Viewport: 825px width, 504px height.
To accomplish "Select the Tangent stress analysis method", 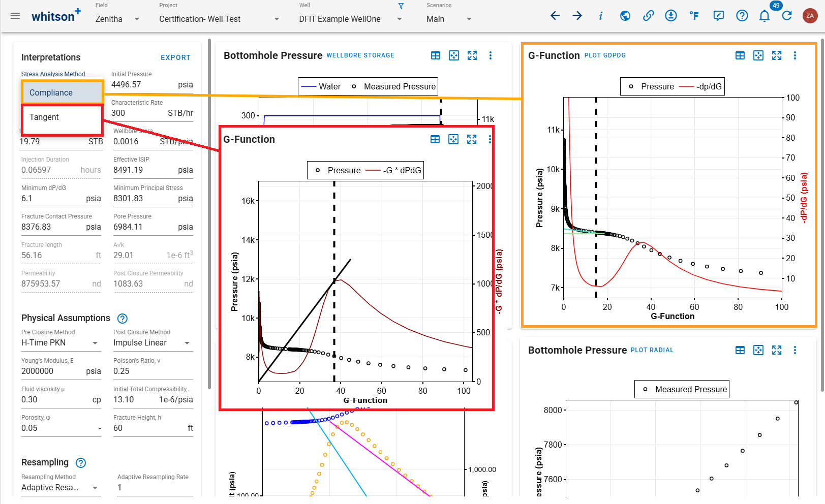I will (44, 117).
